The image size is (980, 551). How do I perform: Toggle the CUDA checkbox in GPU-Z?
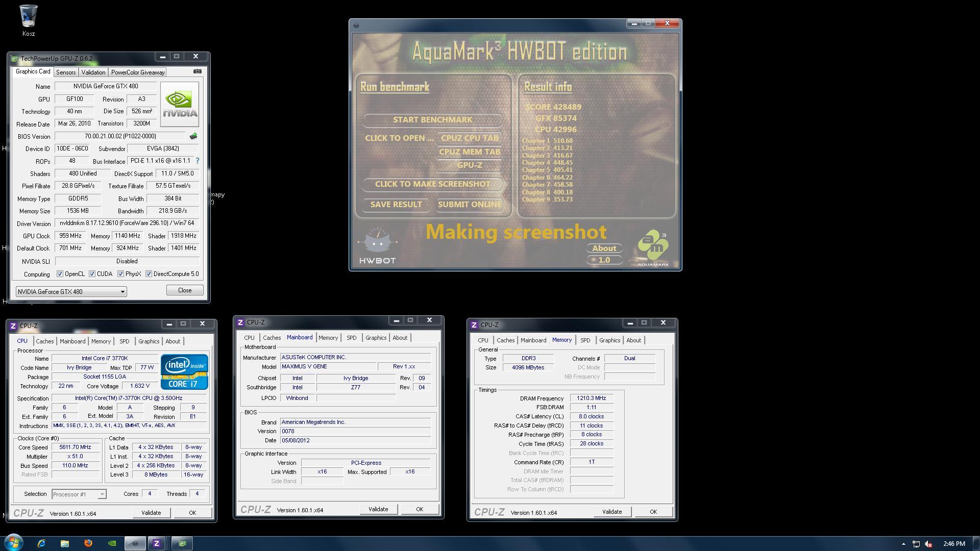point(92,274)
